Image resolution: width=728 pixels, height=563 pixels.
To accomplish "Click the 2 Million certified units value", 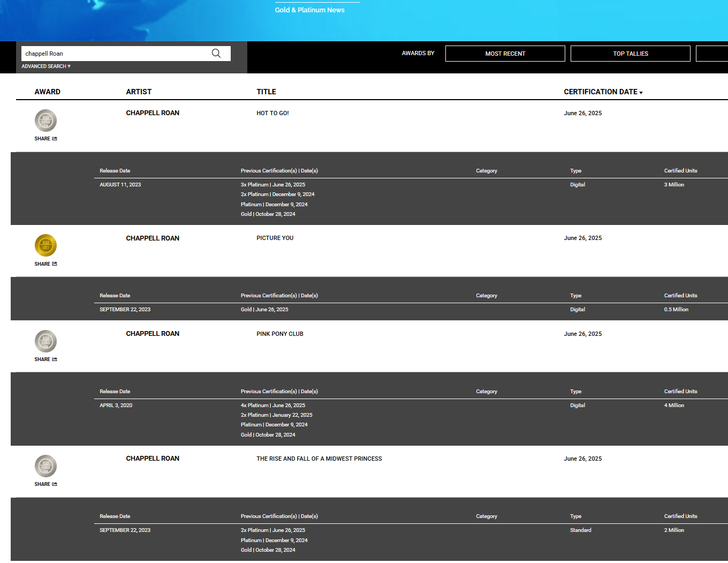I will (x=674, y=530).
